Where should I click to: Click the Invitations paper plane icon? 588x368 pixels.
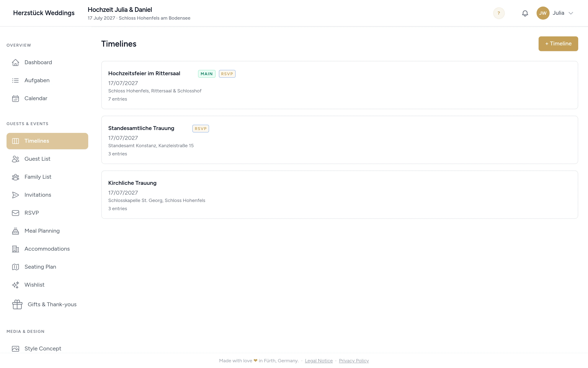pyautogui.click(x=16, y=195)
